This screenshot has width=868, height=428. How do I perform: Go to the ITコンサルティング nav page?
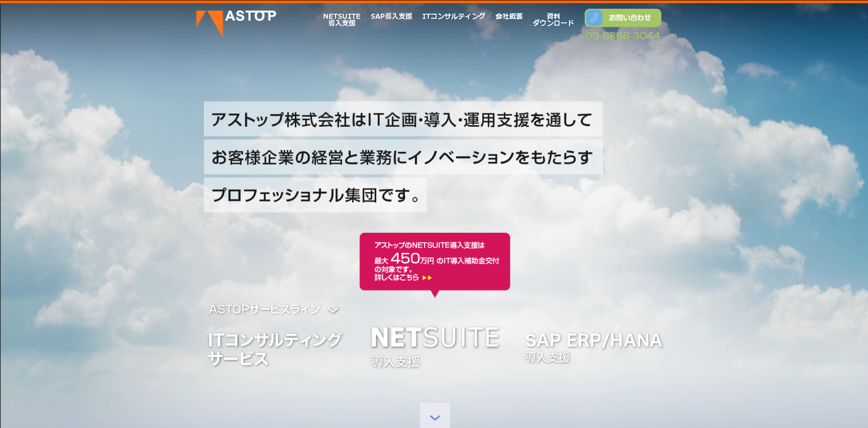tap(453, 16)
